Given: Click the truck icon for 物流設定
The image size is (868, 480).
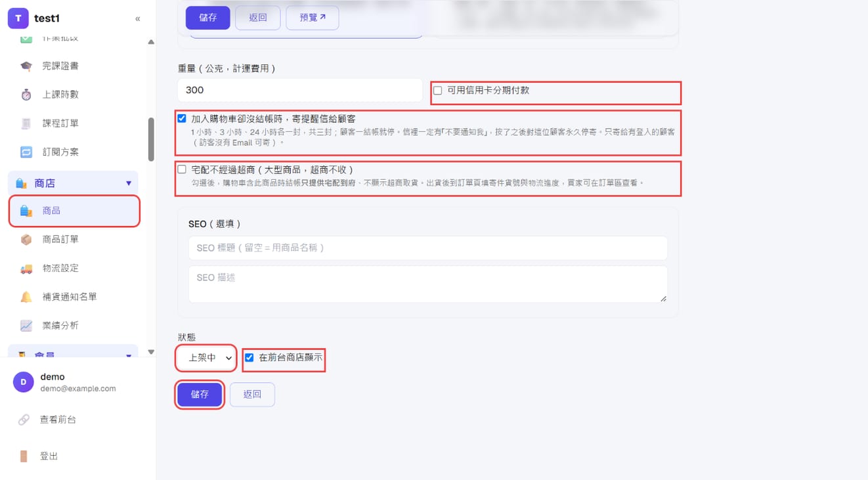Looking at the screenshot, I should 26,268.
